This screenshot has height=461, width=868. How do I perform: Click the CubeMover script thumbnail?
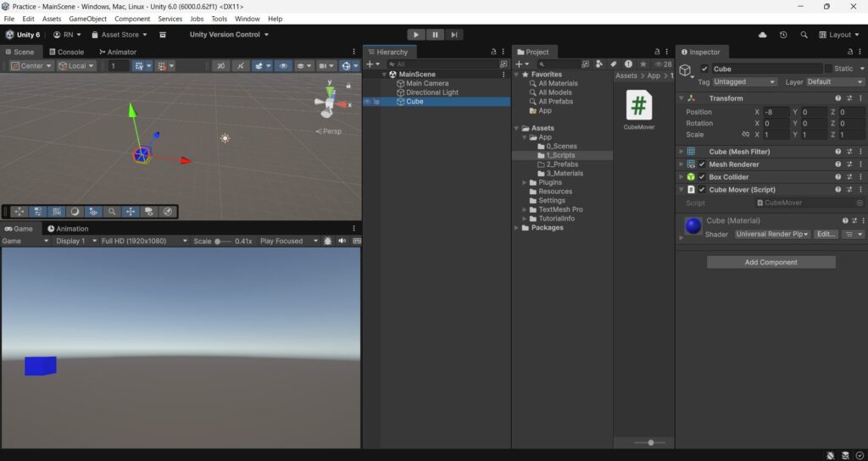[638, 106]
